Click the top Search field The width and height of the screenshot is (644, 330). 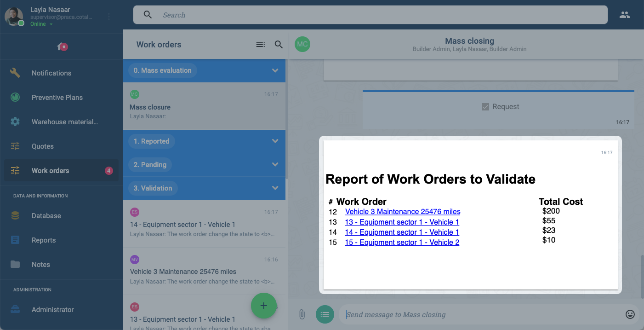tap(370, 15)
